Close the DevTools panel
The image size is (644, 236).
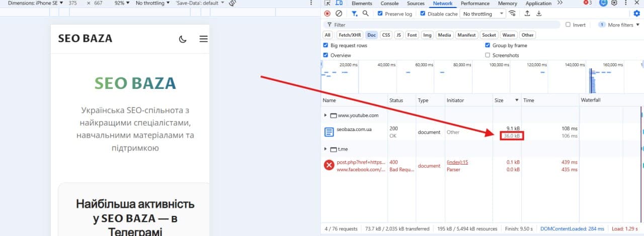coord(637,3)
